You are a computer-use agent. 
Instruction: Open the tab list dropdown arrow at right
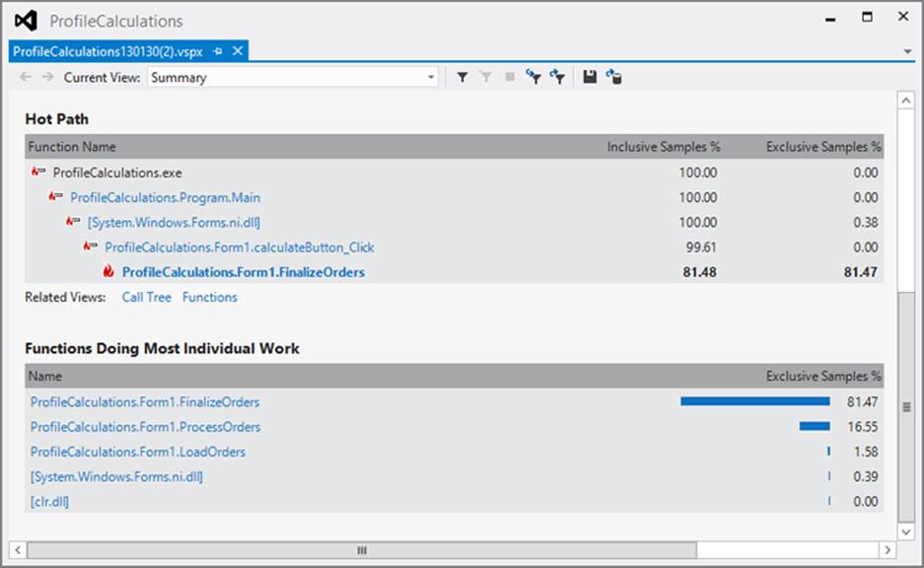(x=907, y=52)
